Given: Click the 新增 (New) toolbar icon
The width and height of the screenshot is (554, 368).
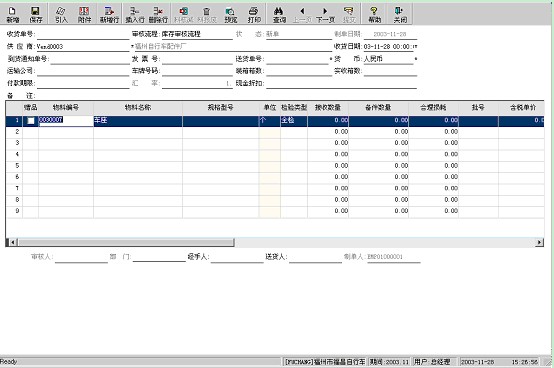Looking at the screenshot, I should click(x=12, y=14).
